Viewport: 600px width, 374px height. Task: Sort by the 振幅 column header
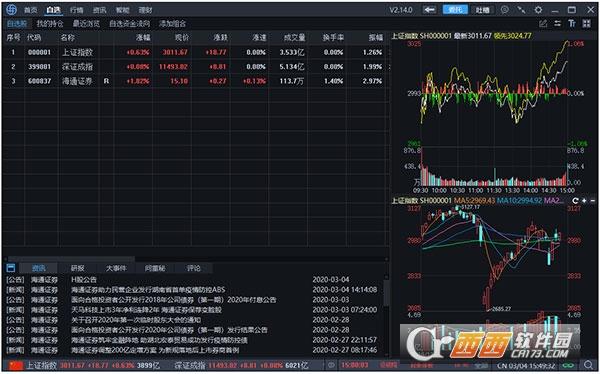(x=375, y=38)
